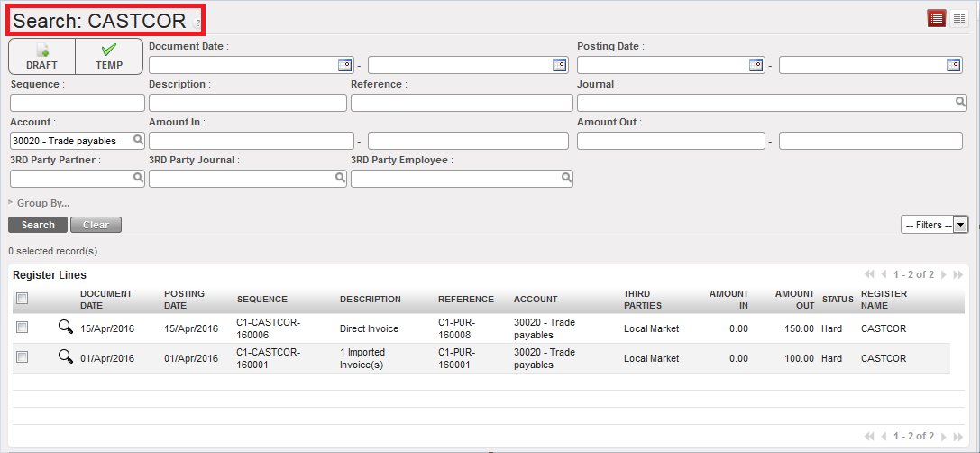Check the C1-CASTCOR-160001 row checkbox

point(23,357)
